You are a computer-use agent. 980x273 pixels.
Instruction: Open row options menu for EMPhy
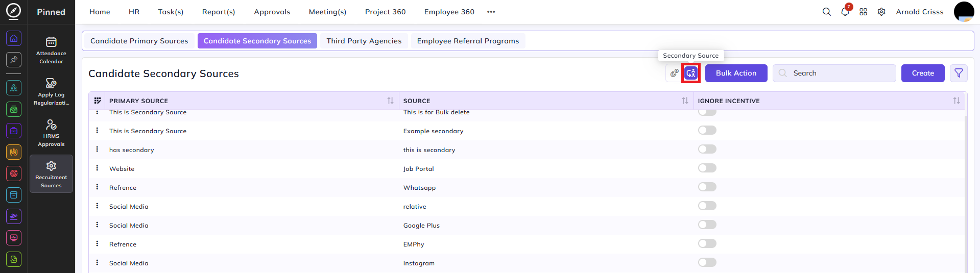[97, 243]
